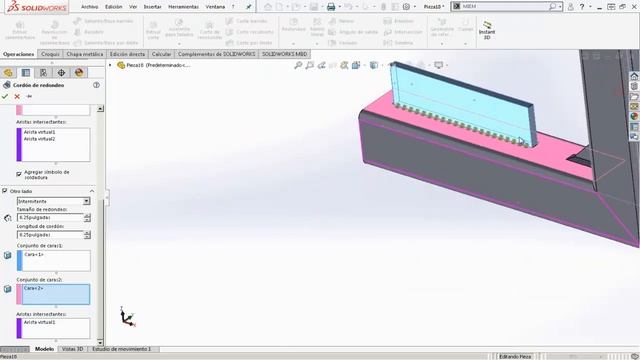640x360 pixels.
Task: Click the search magnifier in MBM box
Action: [552, 7]
